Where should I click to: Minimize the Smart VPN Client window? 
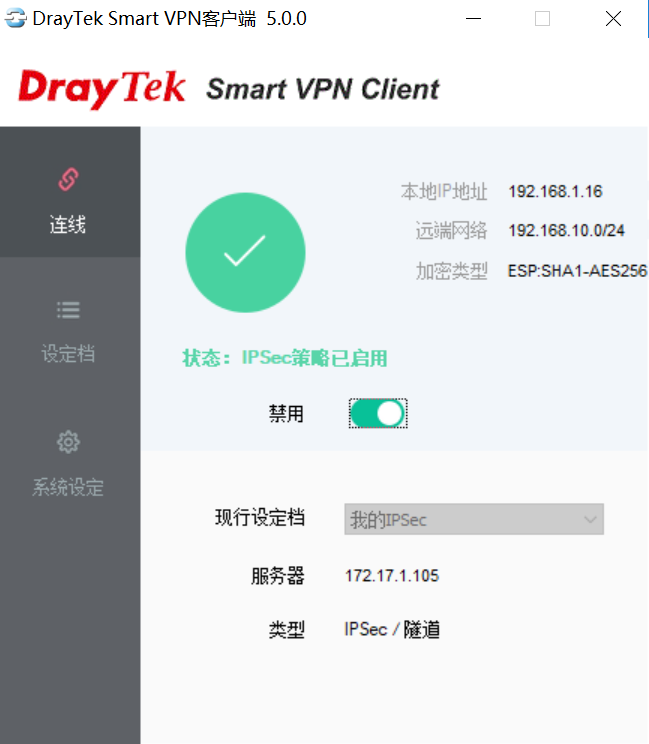pyautogui.click(x=473, y=19)
